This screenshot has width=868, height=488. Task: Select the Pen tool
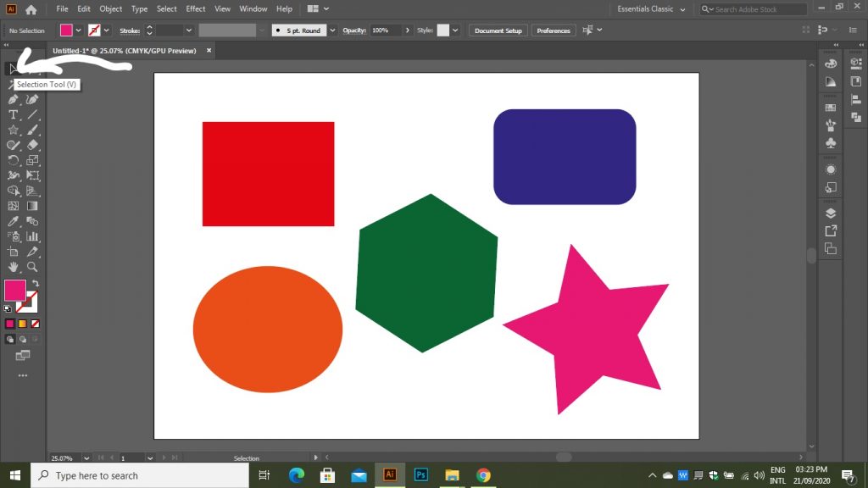(x=14, y=99)
